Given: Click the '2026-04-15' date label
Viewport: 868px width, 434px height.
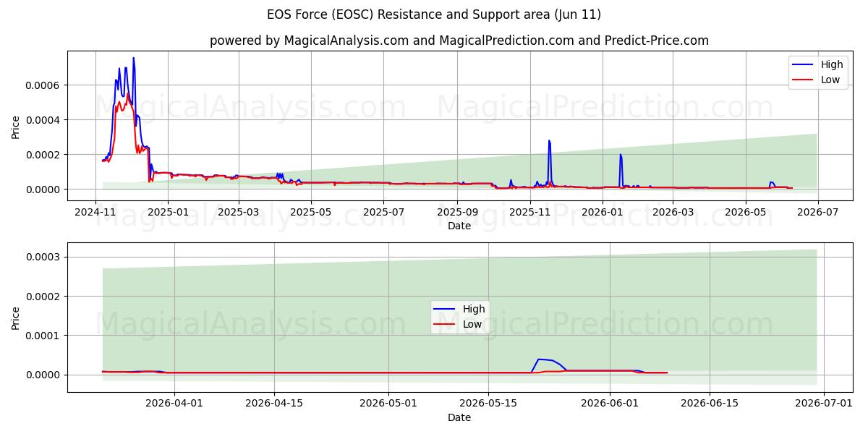Looking at the screenshot, I should click(x=274, y=404).
